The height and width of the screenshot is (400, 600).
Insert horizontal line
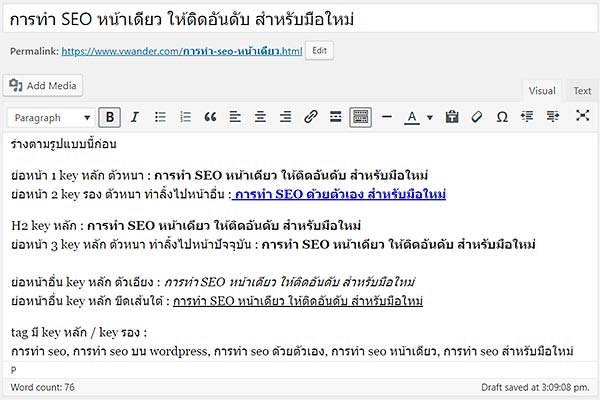pyautogui.click(x=387, y=117)
